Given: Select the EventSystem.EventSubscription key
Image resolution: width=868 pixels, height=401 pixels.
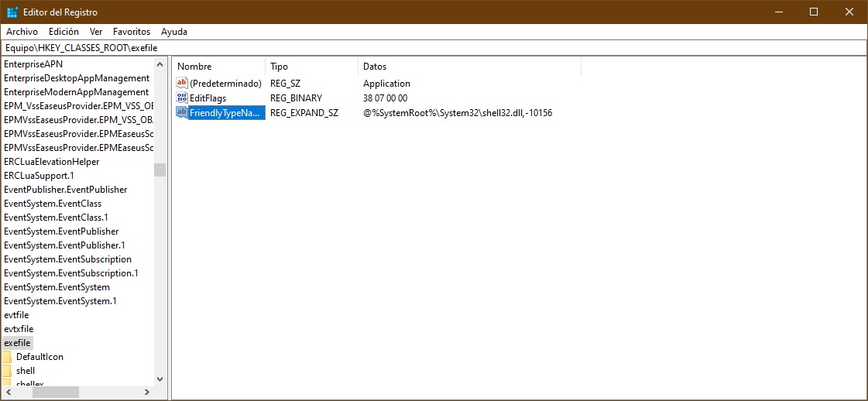Looking at the screenshot, I should [67, 259].
